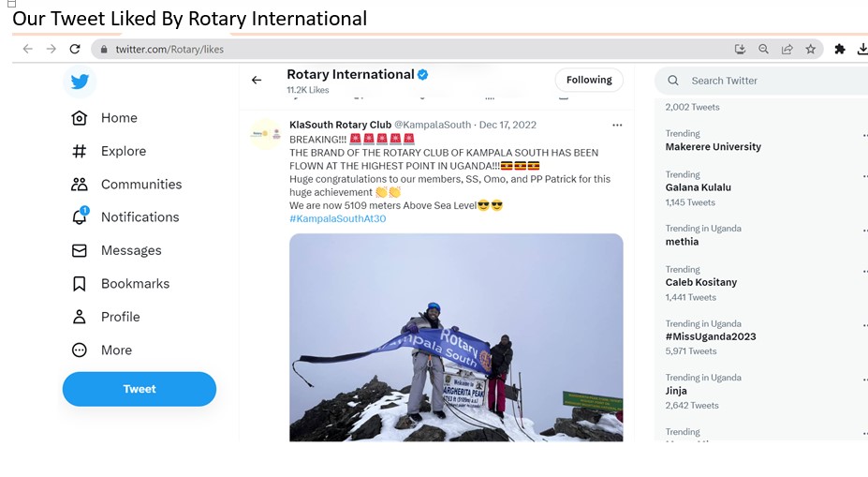Click the Following button
The width and height of the screenshot is (868, 477).
coord(589,80)
